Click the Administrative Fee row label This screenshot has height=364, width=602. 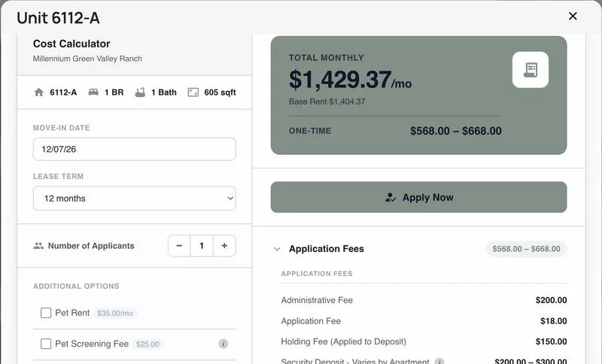pyautogui.click(x=317, y=300)
